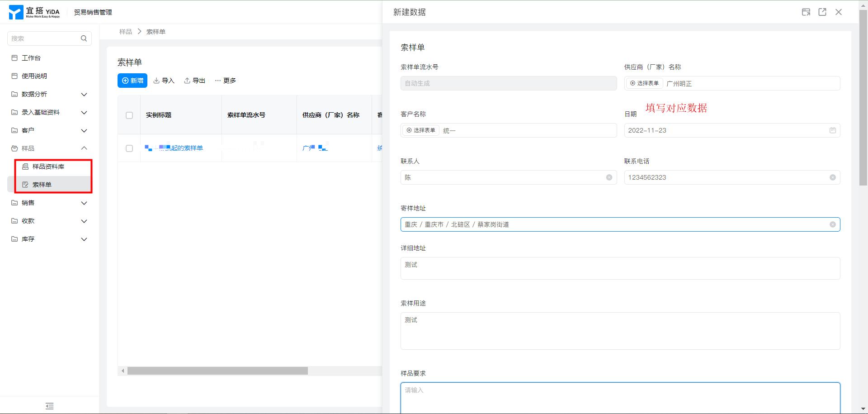This screenshot has height=414, width=868.
Task: Click the 详细地址 text area
Action: pyautogui.click(x=620, y=268)
